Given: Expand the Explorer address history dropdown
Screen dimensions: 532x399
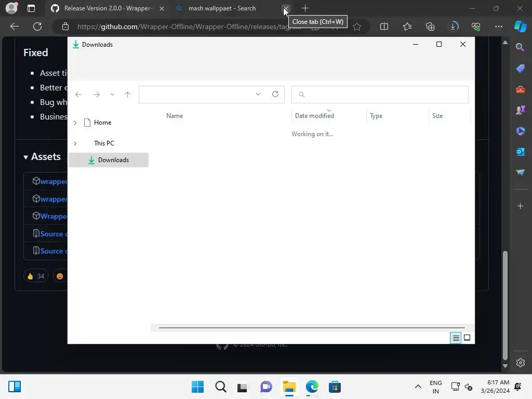Looking at the screenshot, I should [258, 95].
